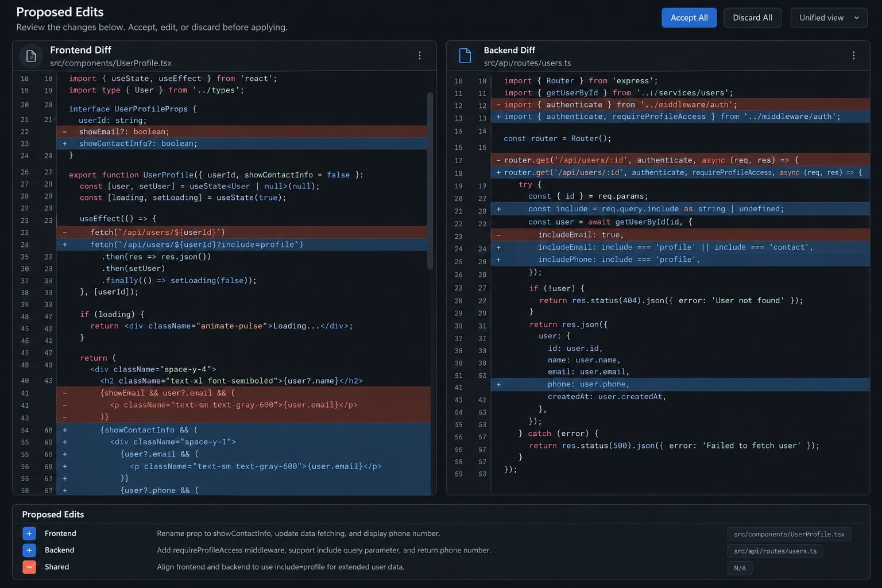The image size is (882, 588).
Task: Click the line 'const router = Router();'
Action: tap(557, 138)
